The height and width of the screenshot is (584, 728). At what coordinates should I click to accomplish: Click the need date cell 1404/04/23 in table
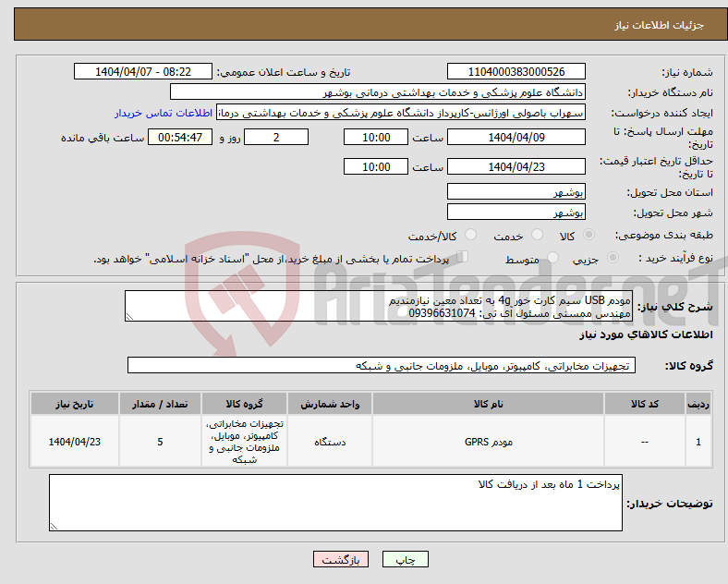click(x=74, y=441)
